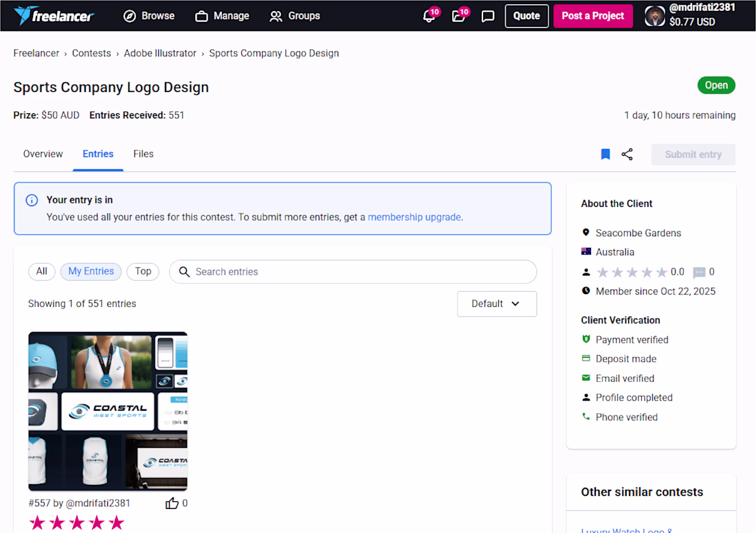Click the magnifier icon in search entries
This screenshot has width=756, height=533.
(x=184, y=272)
